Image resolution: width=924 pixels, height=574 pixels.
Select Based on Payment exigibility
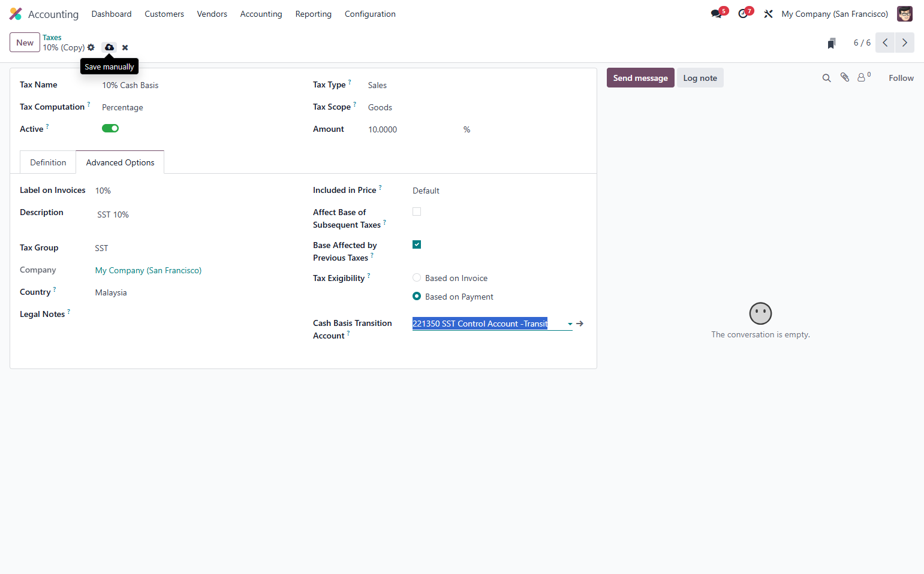point(417,296)
